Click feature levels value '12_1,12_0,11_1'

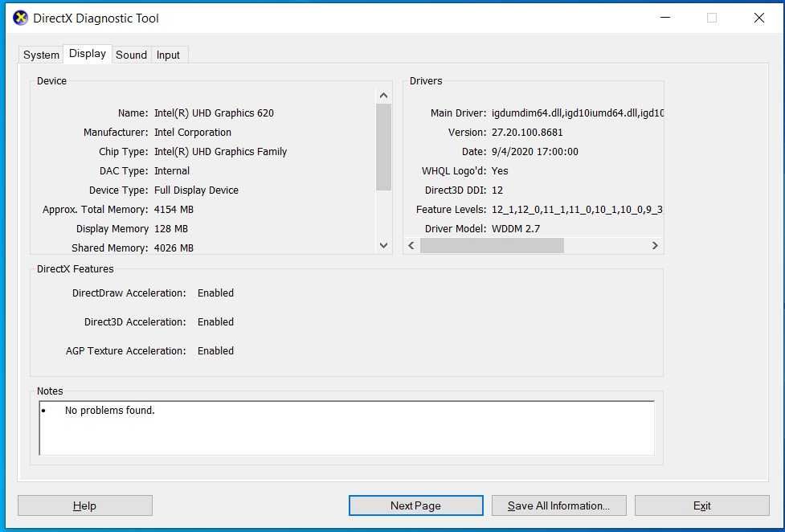pos(529,210)
